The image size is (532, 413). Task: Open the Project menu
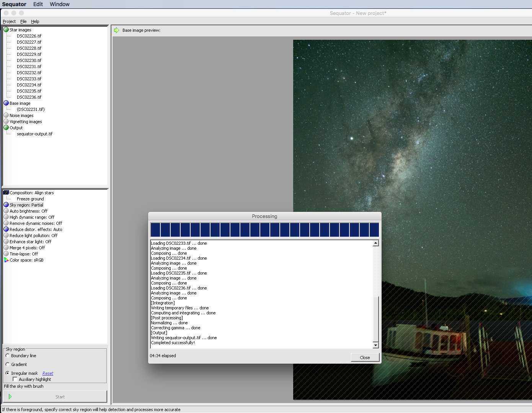tap(9, 21)
